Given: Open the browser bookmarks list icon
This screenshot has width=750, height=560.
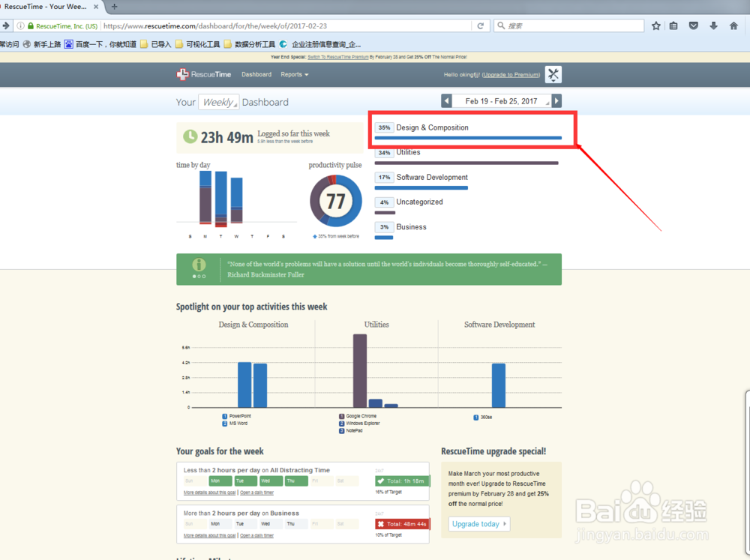Looking at the screenshot, I should (673, 25).
